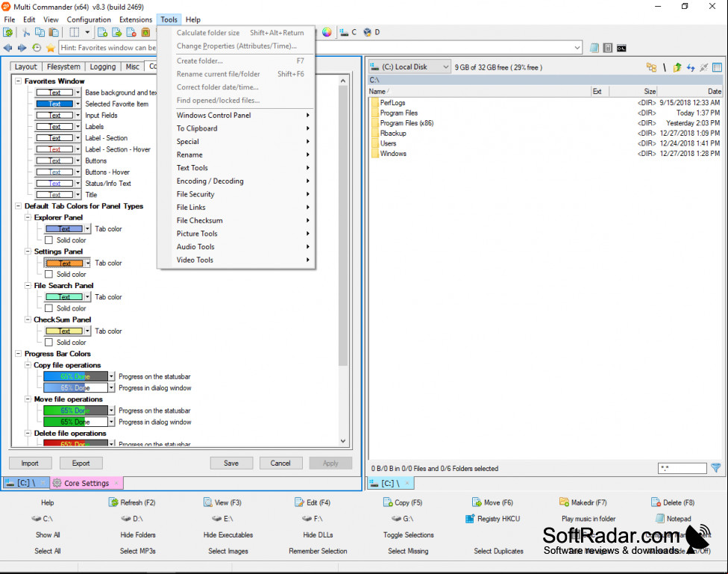Click the Move statusbar green progress swatch
The height and width of the screenshot is (574, 728).
(x=75, y=411)
